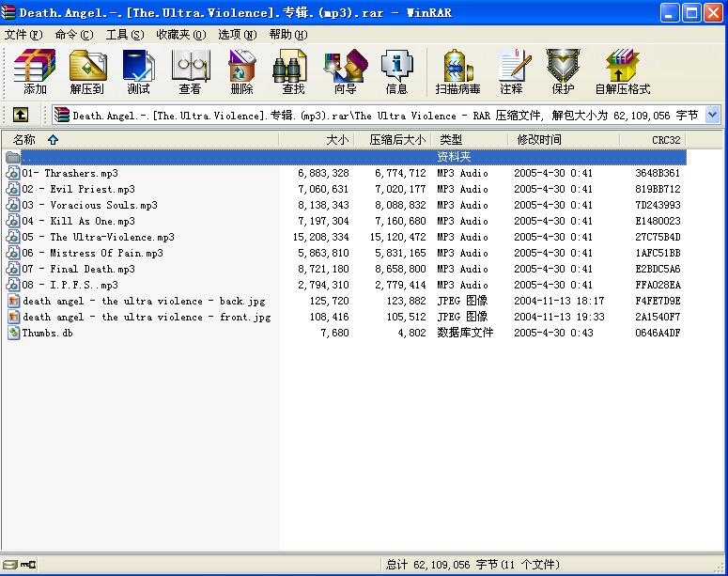Click the 资料夹 label in the selected row
This screenshot has height=576, width=728.
point(454,157)
